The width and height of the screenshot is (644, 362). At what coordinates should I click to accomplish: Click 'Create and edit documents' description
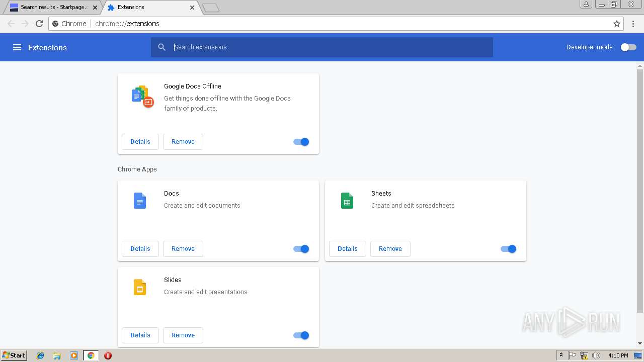[x=202, y=206]
